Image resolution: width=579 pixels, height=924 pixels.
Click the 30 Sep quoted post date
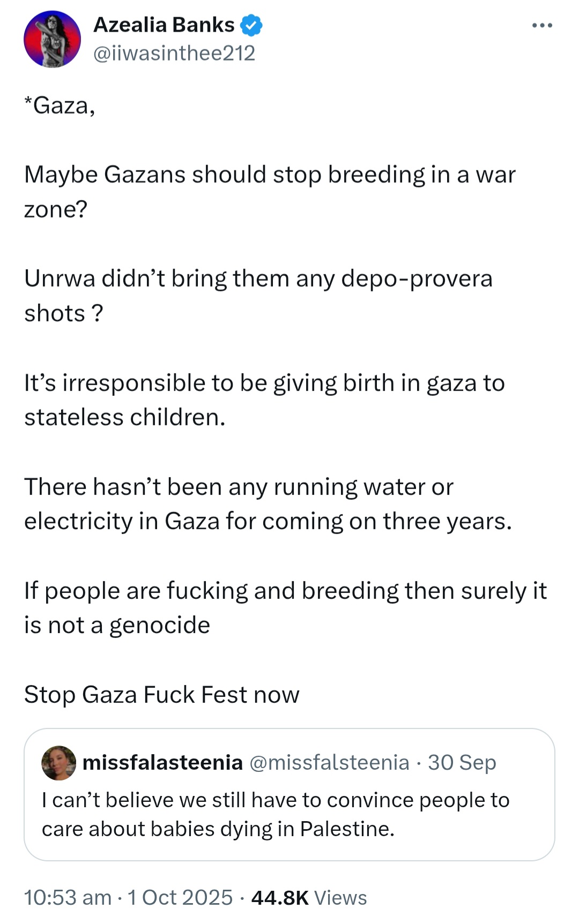[x=462, y=762]
